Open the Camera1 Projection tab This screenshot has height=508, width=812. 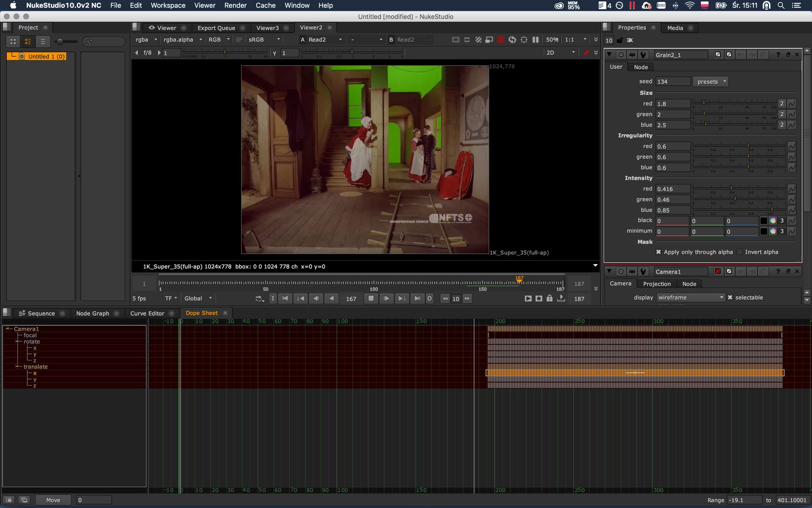(657, 284)
